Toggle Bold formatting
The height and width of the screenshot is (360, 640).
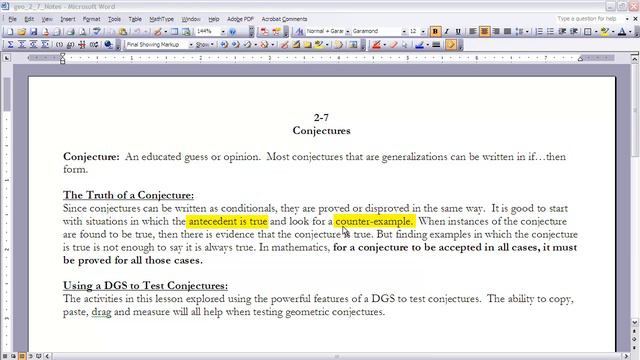[x=435, y=31]
